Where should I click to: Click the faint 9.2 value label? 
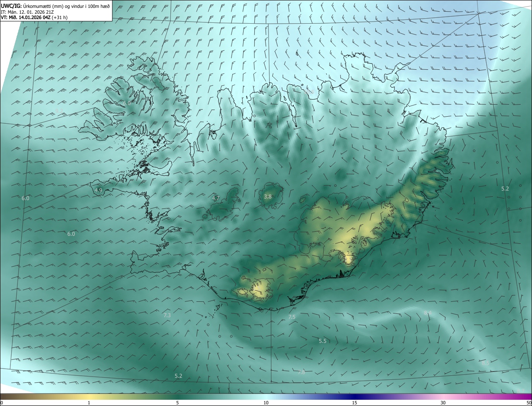59,110
